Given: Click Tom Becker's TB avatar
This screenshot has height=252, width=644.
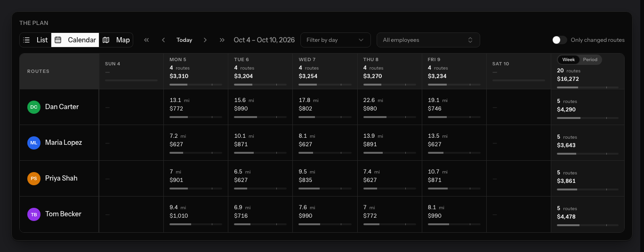Looking at the screenshot, I should click(34, 214).
